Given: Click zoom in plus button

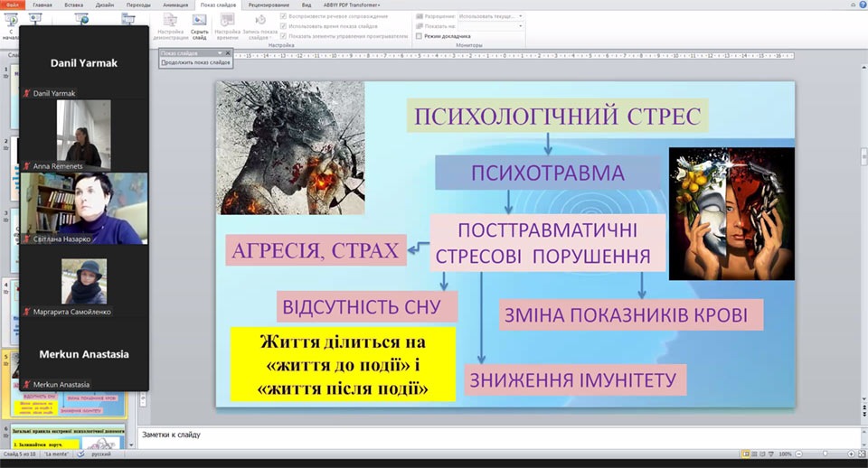Looking at the screenshot, I should pyautogui.click(x=852, y=454).
